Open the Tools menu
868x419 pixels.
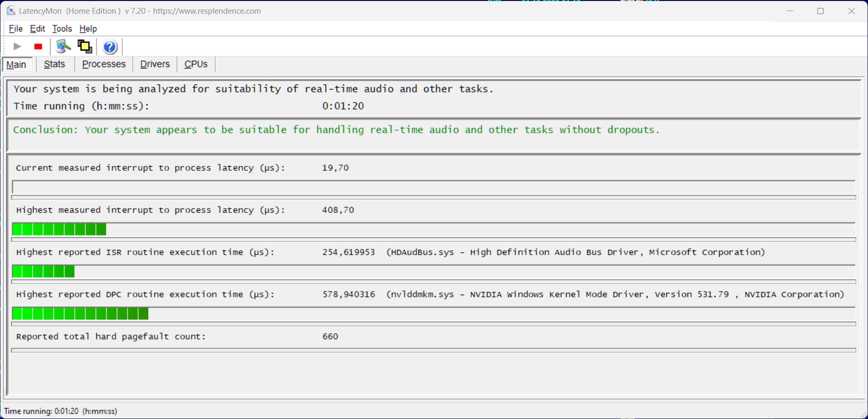point(62,28)
